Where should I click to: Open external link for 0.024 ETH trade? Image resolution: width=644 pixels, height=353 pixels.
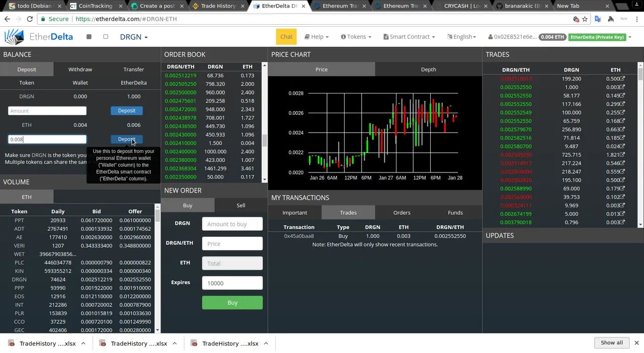[622, 146]
